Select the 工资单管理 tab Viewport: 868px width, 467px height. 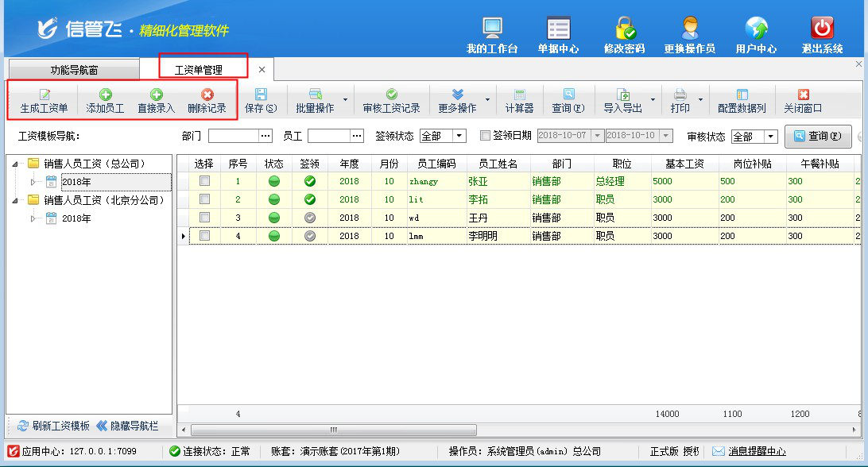(x=198, y=70)
